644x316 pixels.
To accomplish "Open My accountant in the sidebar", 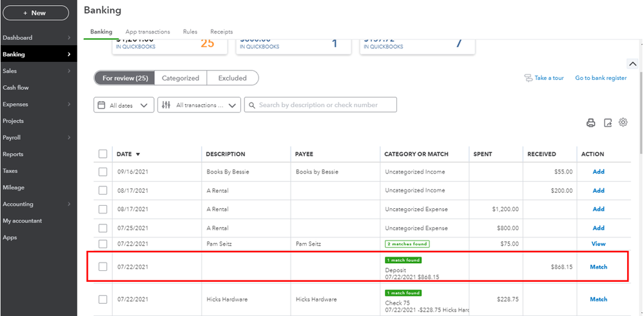I will tap(22, 221).
